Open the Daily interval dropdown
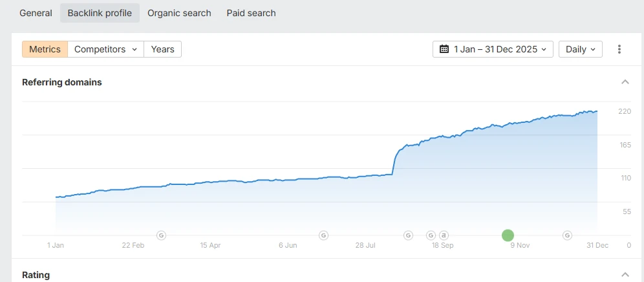The height and width of the screenshot is (282, 644). (581, 49)
